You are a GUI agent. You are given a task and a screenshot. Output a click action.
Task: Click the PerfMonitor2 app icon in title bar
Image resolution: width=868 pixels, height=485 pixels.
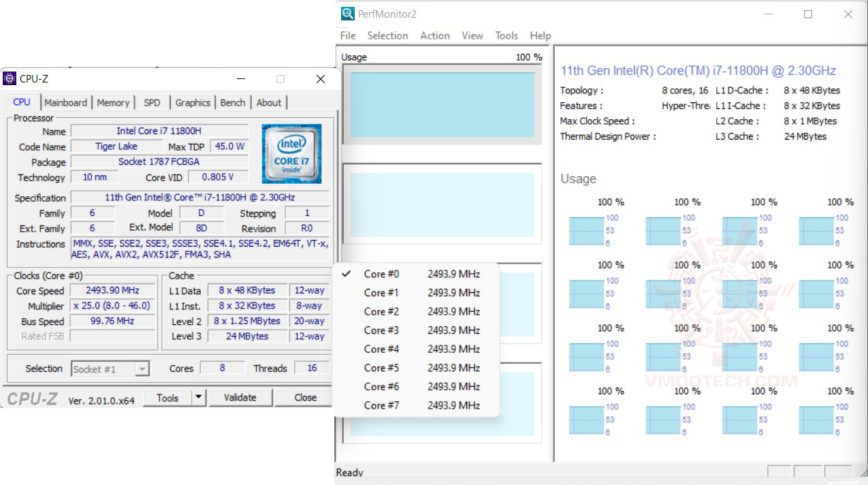pos(348,14)
